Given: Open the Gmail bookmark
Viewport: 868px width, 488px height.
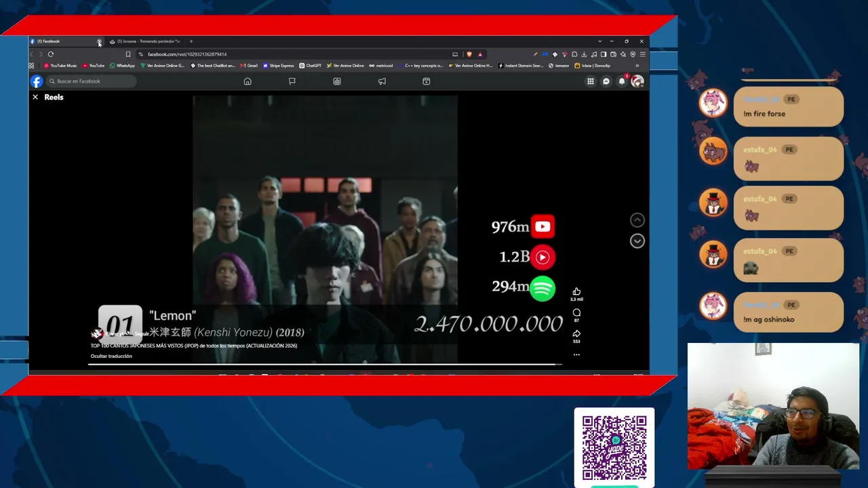Looking at the screenshot, I should click(249, 66).
